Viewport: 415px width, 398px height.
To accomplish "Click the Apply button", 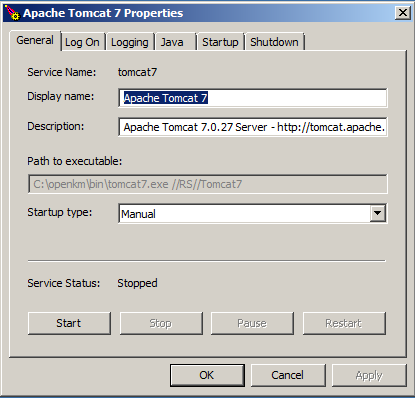I will 369,375.
